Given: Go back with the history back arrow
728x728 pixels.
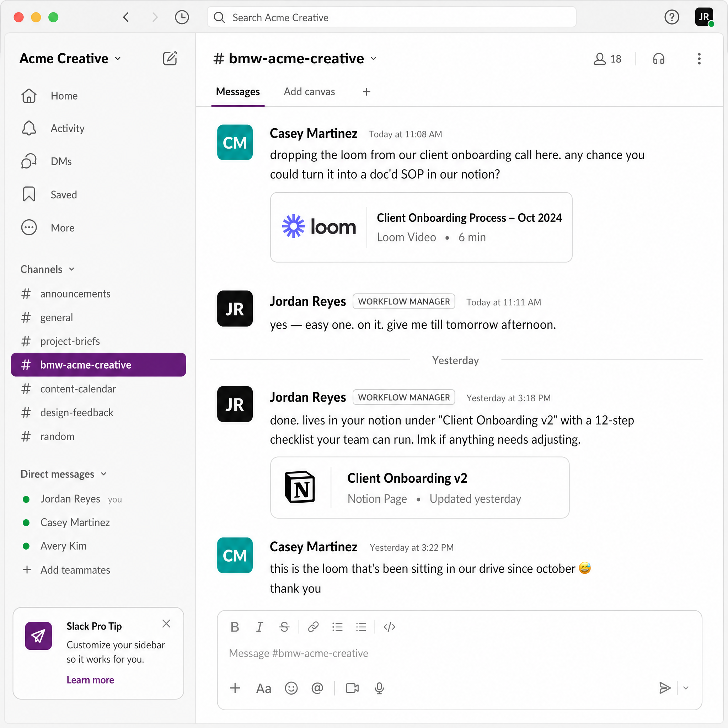Looking at the screenshot, I should (126, 17).
